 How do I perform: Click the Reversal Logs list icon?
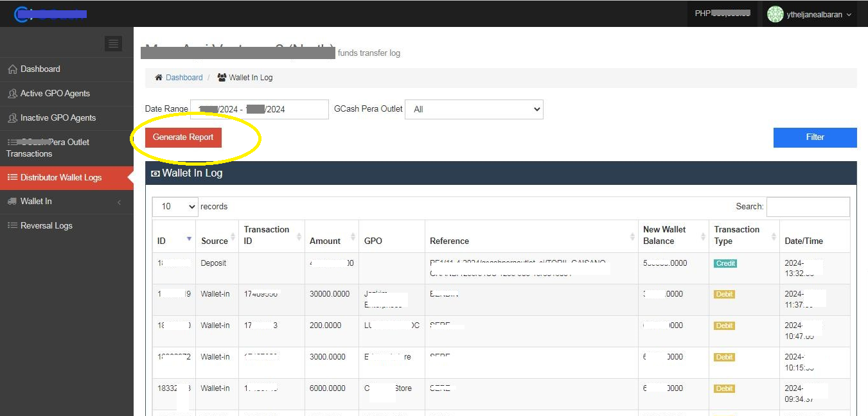pos(12,226)
